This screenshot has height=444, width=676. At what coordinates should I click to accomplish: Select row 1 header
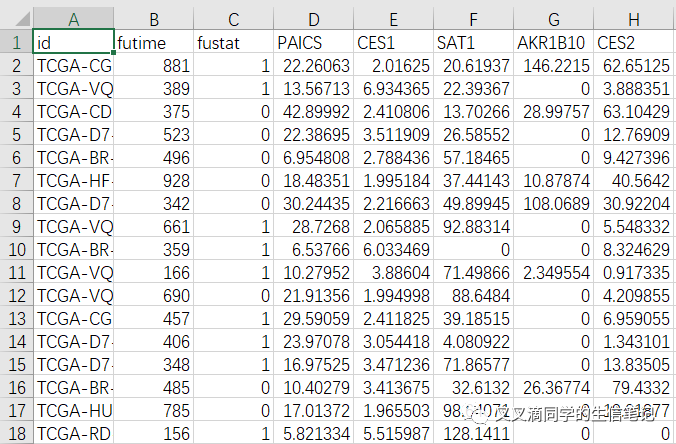coord(16,42)
